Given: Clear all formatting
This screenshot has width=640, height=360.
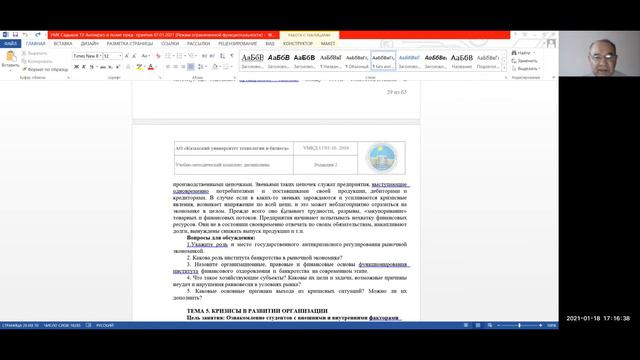Looking at the screenshot, I should (158, 56).
